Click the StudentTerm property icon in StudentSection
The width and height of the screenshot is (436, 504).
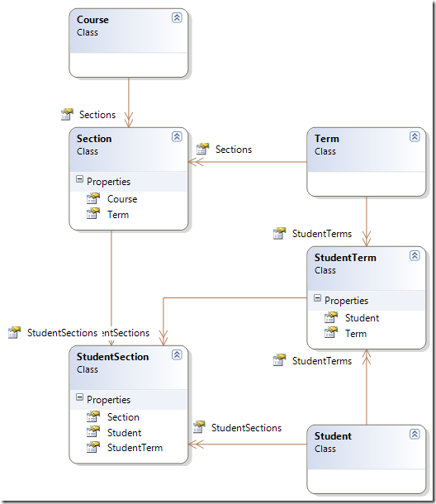(x=93, y=447)
